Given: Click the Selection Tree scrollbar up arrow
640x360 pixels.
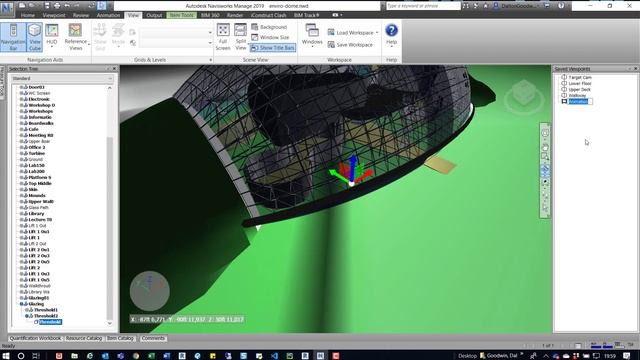Looking at the screenshot, I should click(109, 88).
